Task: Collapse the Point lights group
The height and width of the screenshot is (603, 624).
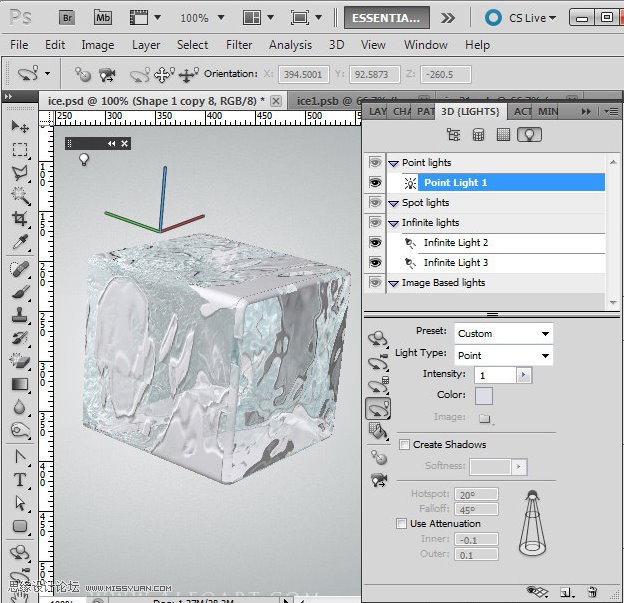Action: (394, 163)
